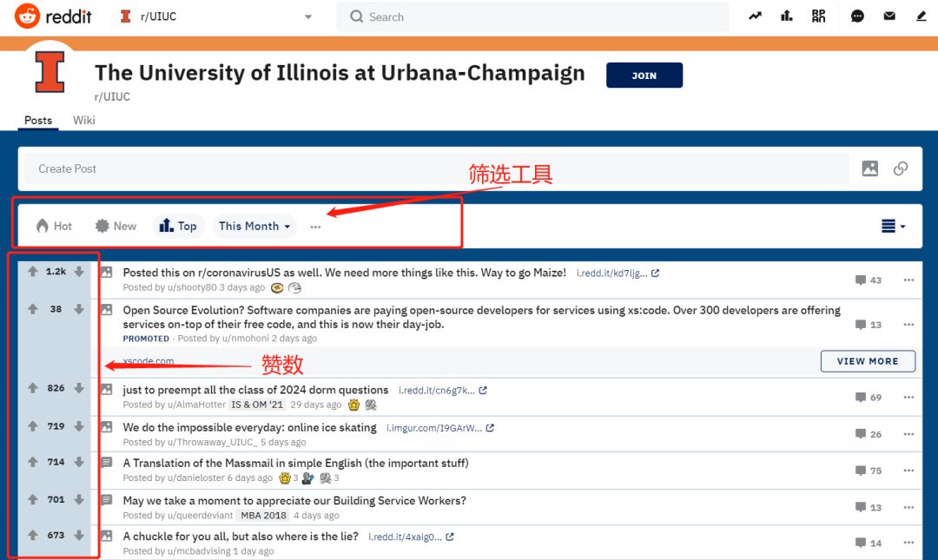Expand image preview of dorm questions post

click(x=107, y=390)
